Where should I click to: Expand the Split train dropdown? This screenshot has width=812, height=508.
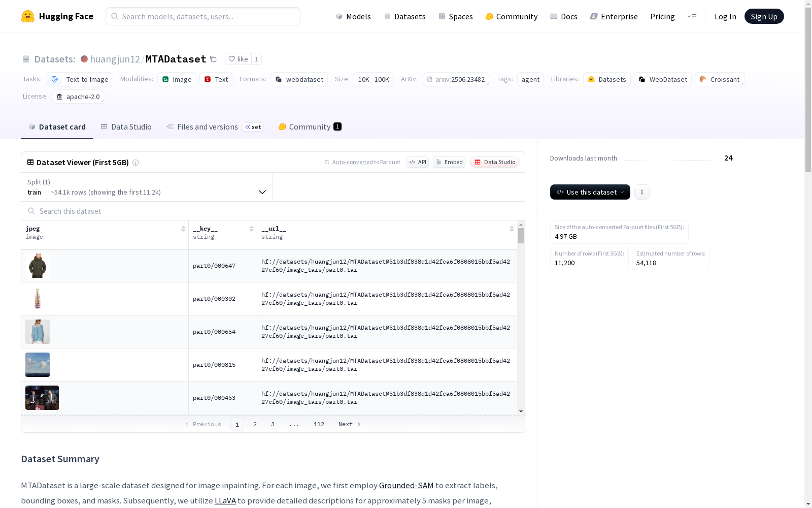click(147, 187)
